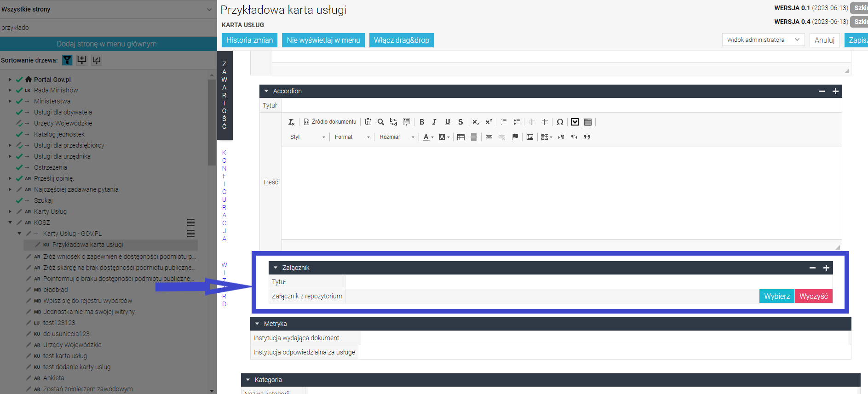Toggle bold formatting
The height and width of the screenshot is (394, 868).
pos(422,122)
